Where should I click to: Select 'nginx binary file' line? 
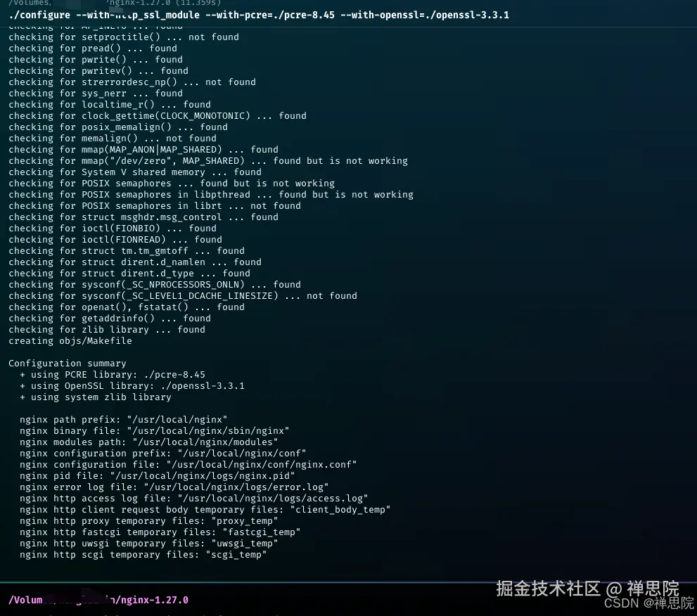click(x=154, y=430)
